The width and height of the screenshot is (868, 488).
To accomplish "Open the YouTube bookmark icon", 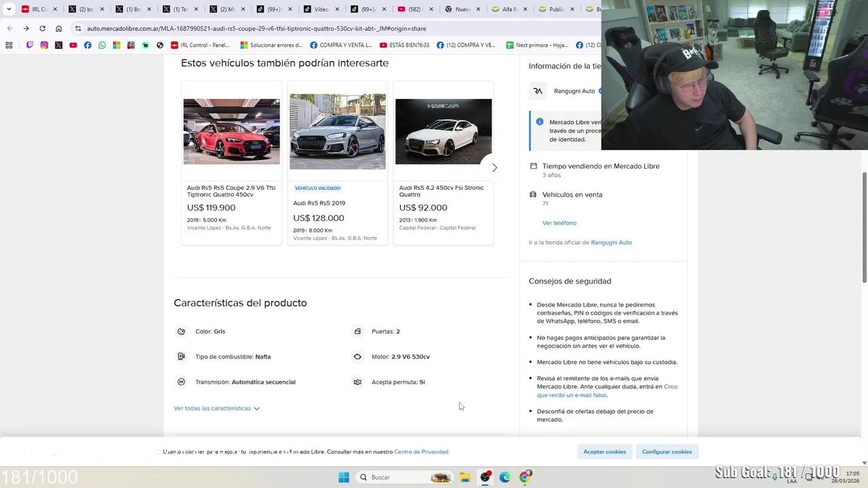I will [x=73, y=45].
